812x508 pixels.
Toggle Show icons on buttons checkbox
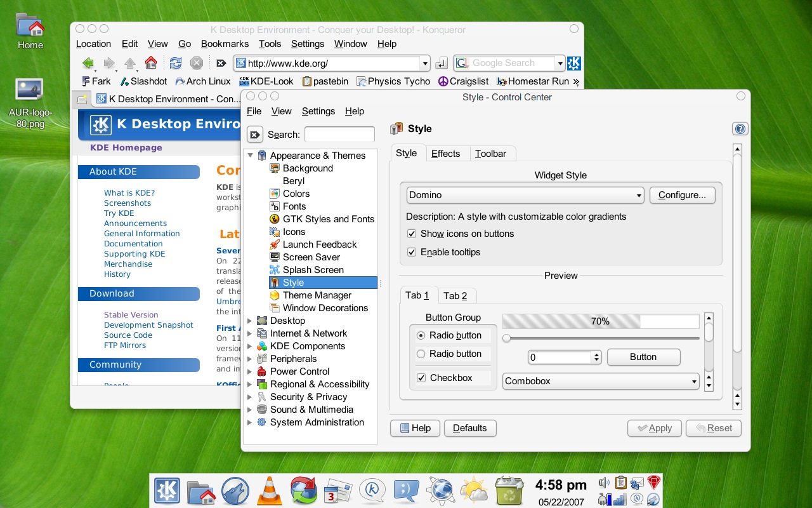pyautogui.click(x=412, y=234)
